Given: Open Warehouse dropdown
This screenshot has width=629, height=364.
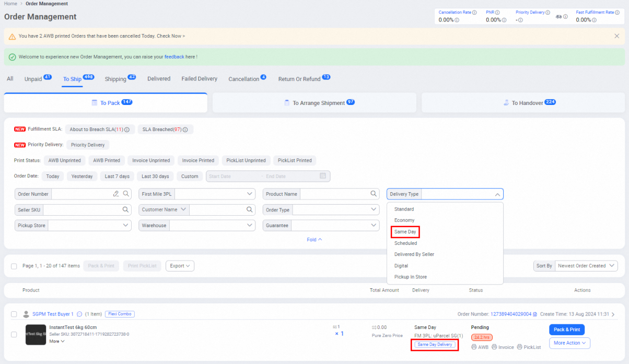Looking at the screenshot, I should [197, 226].
